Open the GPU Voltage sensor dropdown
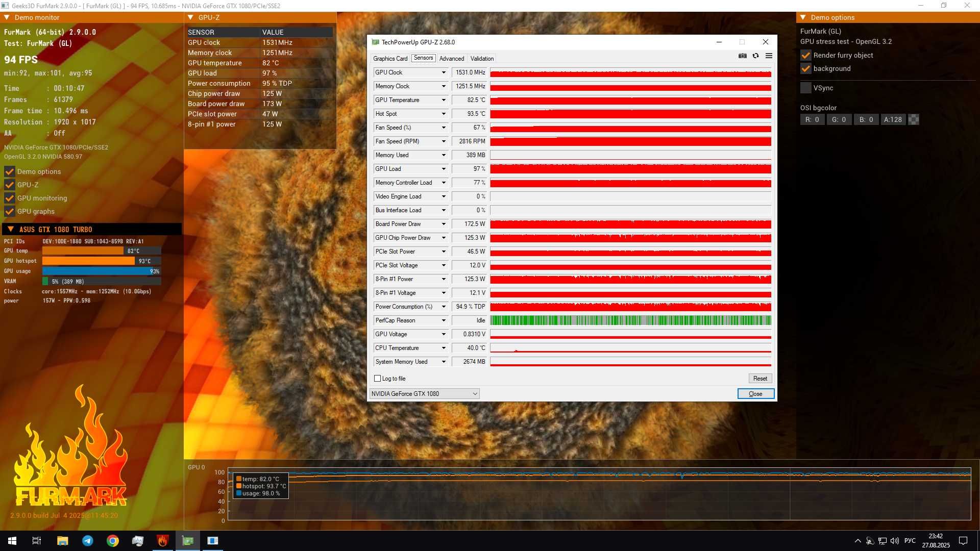The height and width of the screenshot is (551, 980). [444, 334]
